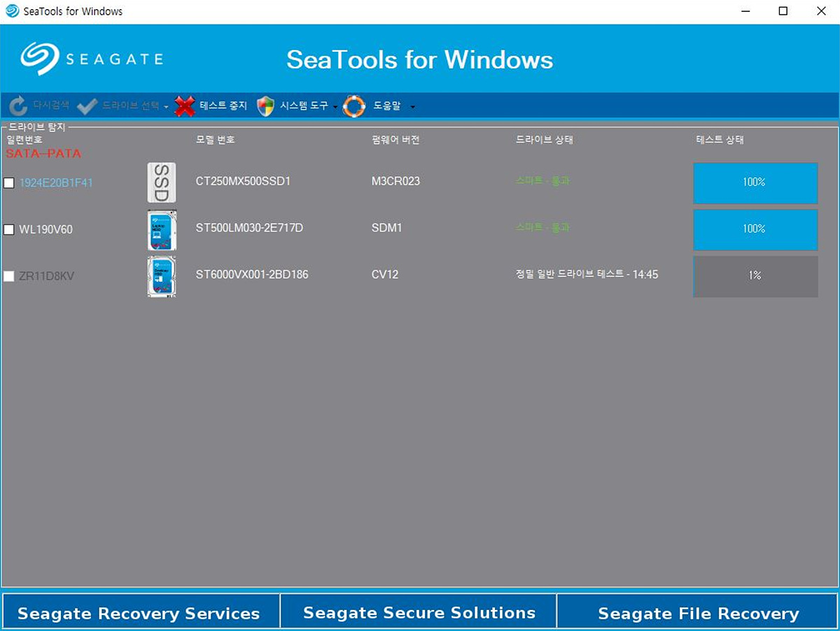The width and height of the screenshot is (840, 631).
Task: Click the 테스트 상태 column header
Action: [x=720, y=140]
